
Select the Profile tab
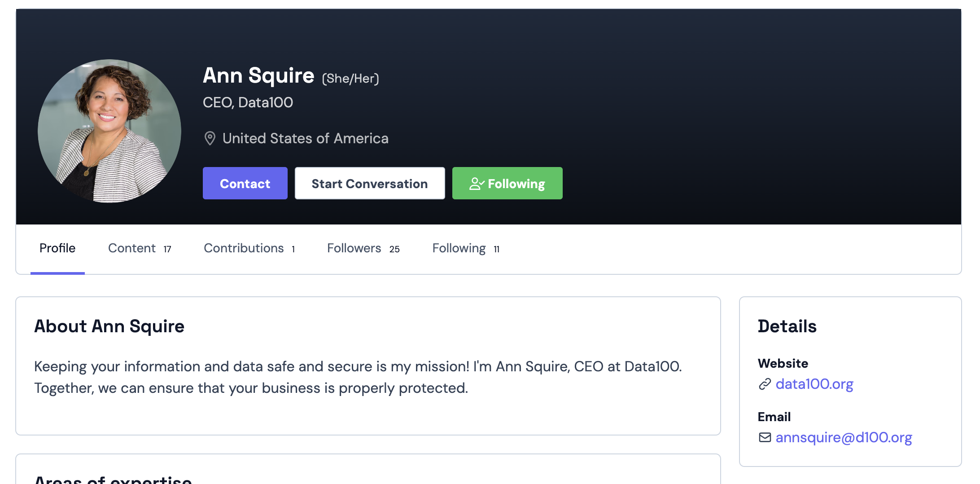point(57,248)
